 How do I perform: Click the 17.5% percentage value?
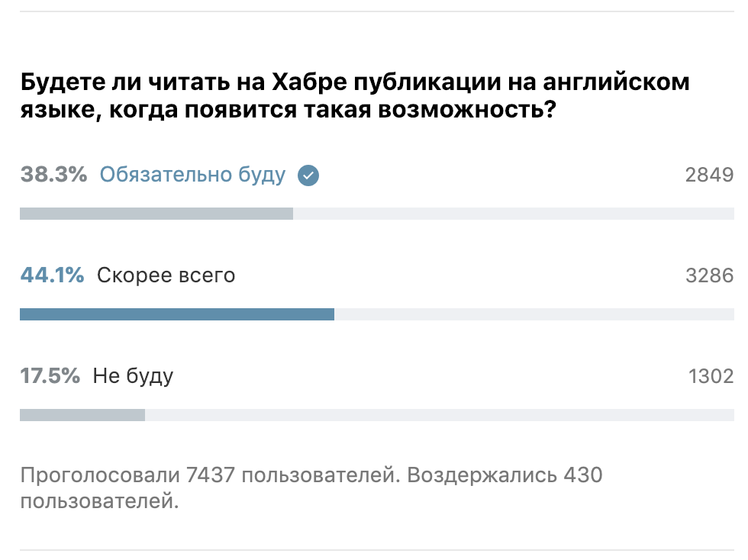(50, 376)
